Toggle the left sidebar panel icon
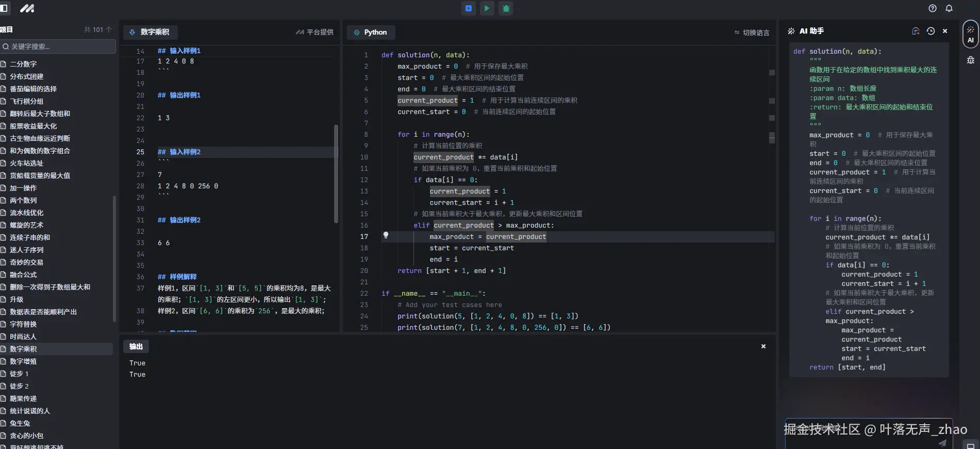 click(x=4, y=8)
